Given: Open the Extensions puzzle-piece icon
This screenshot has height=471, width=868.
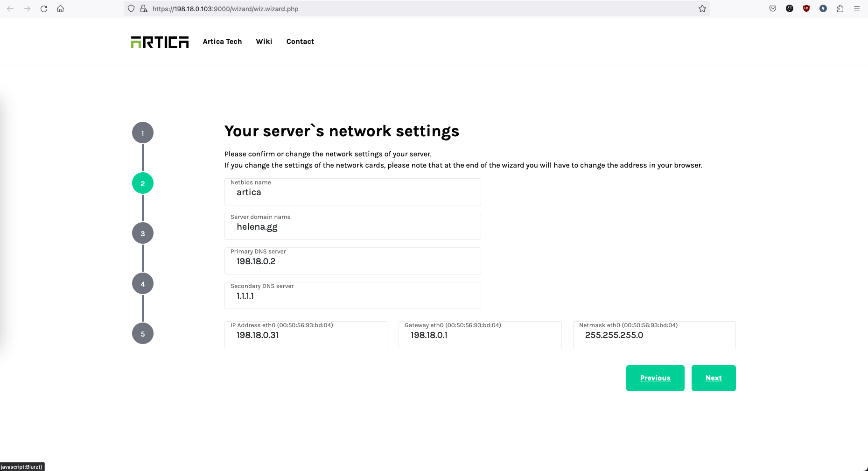Looking at the screenshot, I should pyautogui.click(x=840, y=9).
